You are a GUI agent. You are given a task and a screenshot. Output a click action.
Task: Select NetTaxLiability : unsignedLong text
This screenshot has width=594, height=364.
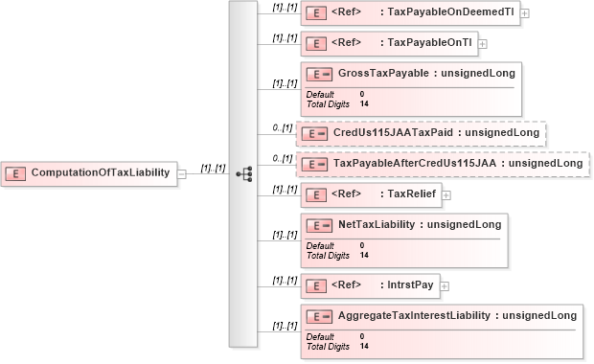pos(420,224)
